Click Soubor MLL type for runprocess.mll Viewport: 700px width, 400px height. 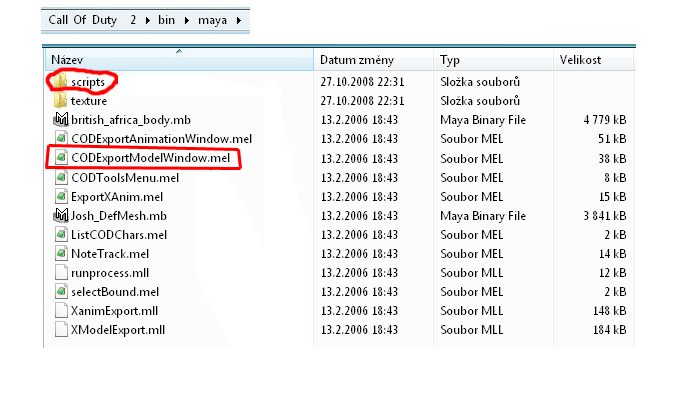[x=471, y=273]
